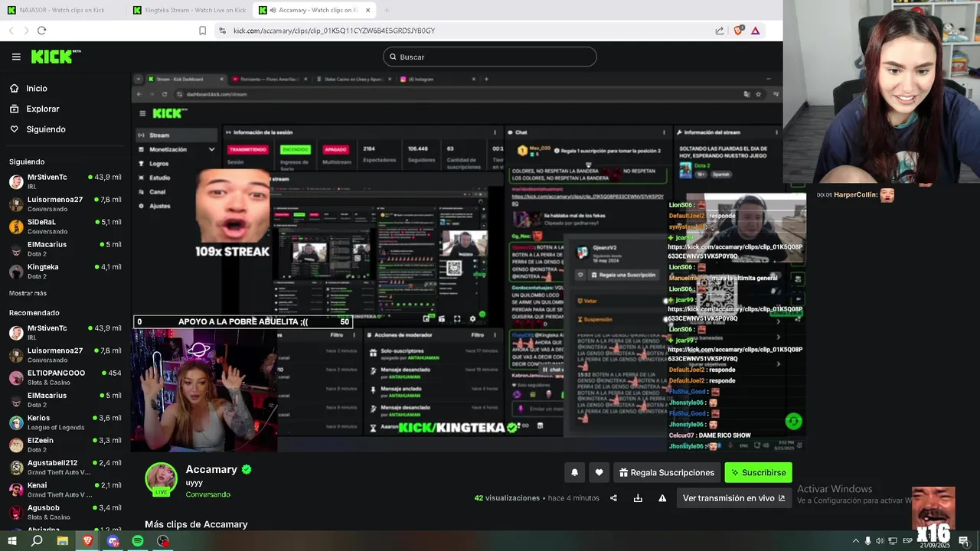Click Ver transmisión en vivo
This screenshot has width=980, height=551.
[x=733, y=498]
